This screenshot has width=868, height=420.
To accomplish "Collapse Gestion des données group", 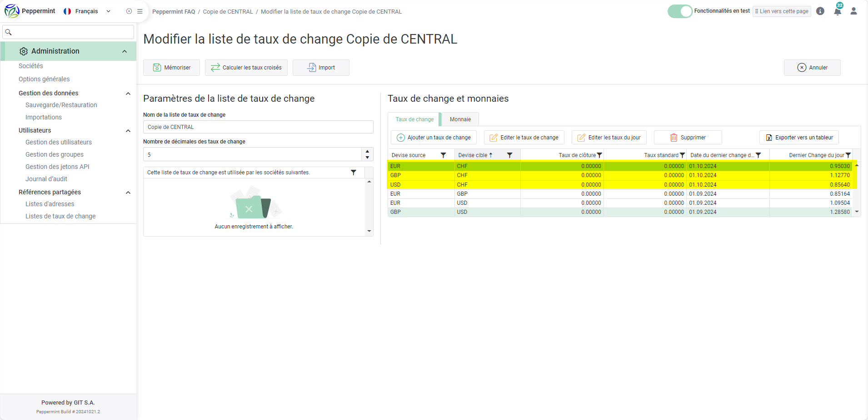I will (x=128, y=94).
